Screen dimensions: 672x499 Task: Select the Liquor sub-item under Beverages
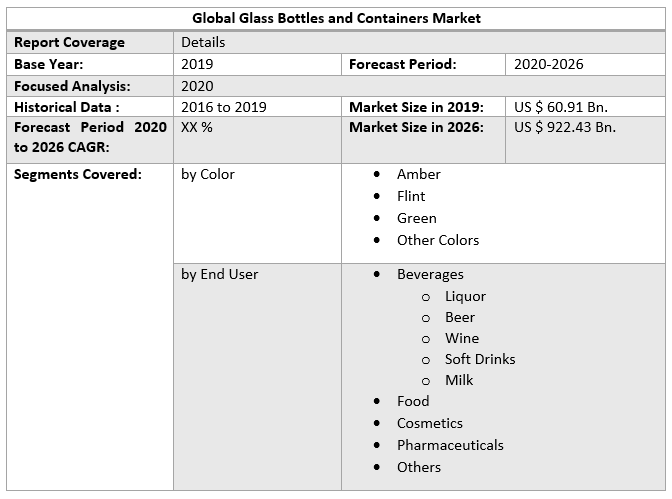click(x=465, y=296)
